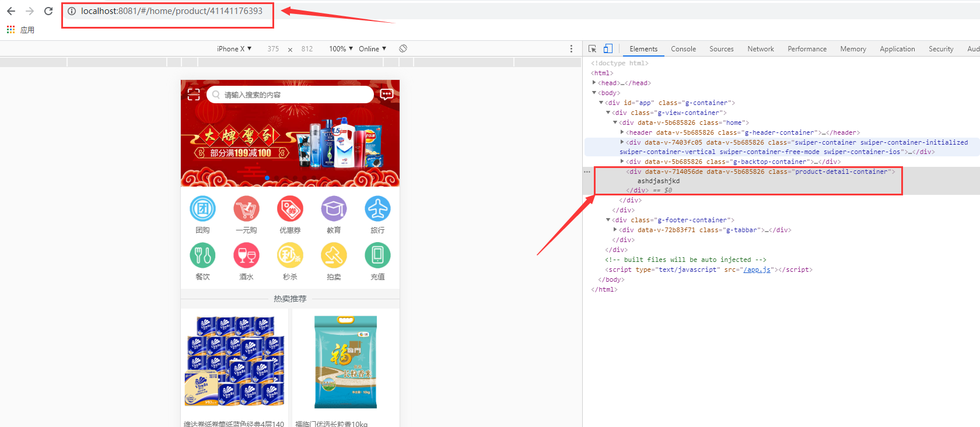980x427 pixels.
Task: Tap the 充值 recharge phone icon
Action: click(x=377, y=255)
